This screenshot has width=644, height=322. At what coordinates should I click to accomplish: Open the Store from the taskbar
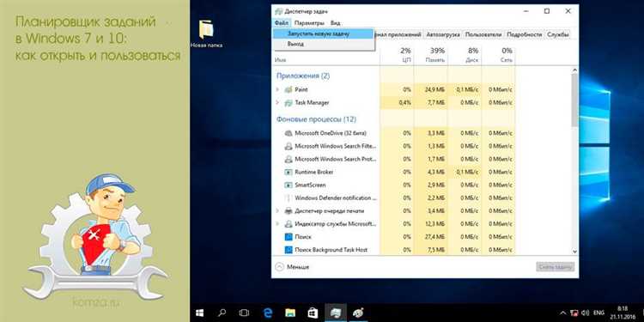click(313, 313)
